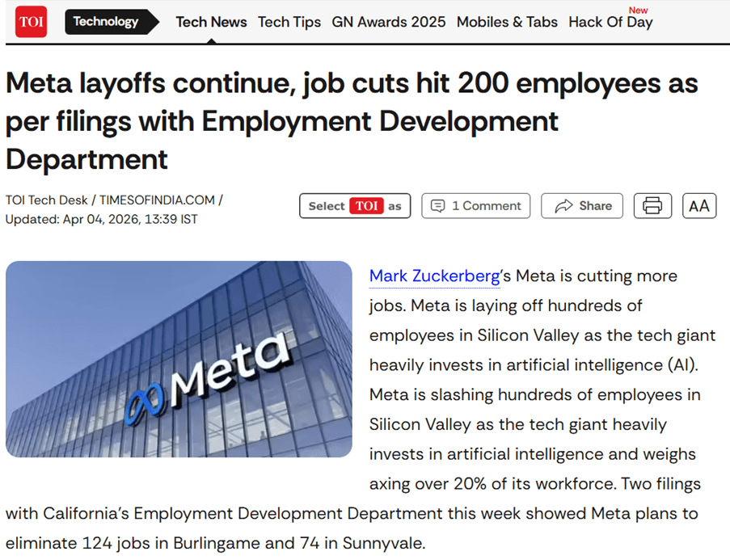
Task: Click the comment bubble icon
Action: [437, 206]
